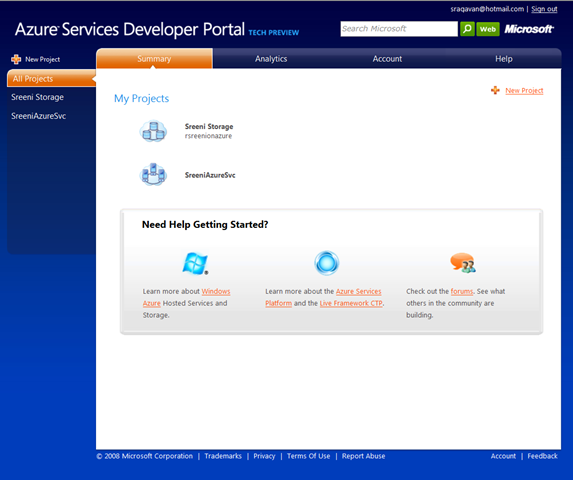
Task: Click the plus icon beside top-right New Project link
Action: [495, 90]
